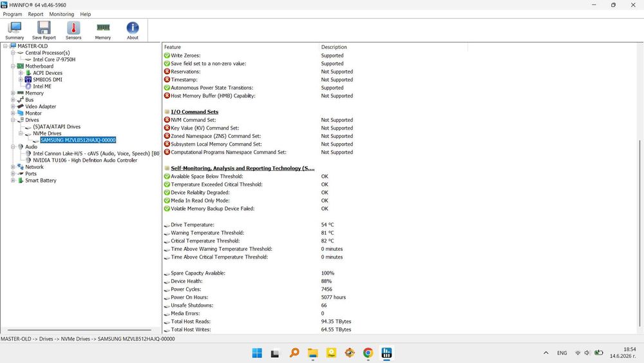Expand the Network tree node
The width and height of the screenshot is (644, 363).
pos(13,167)
